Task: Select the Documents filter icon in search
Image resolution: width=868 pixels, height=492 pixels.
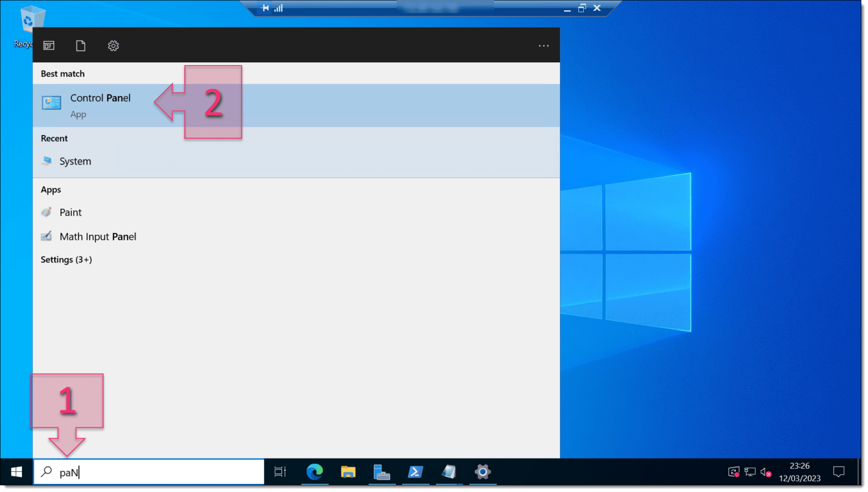Action: click(81, 45)
